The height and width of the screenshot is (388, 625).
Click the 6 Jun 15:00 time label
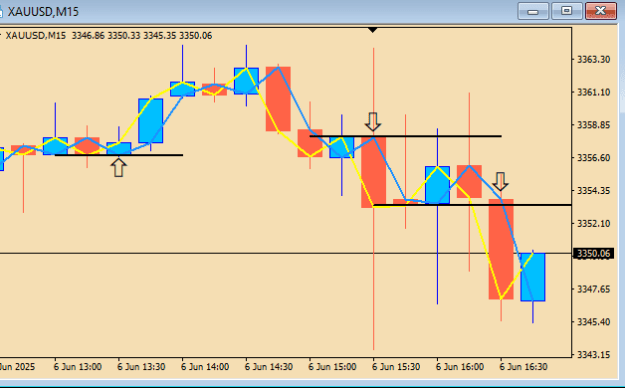tap(332, 366)
